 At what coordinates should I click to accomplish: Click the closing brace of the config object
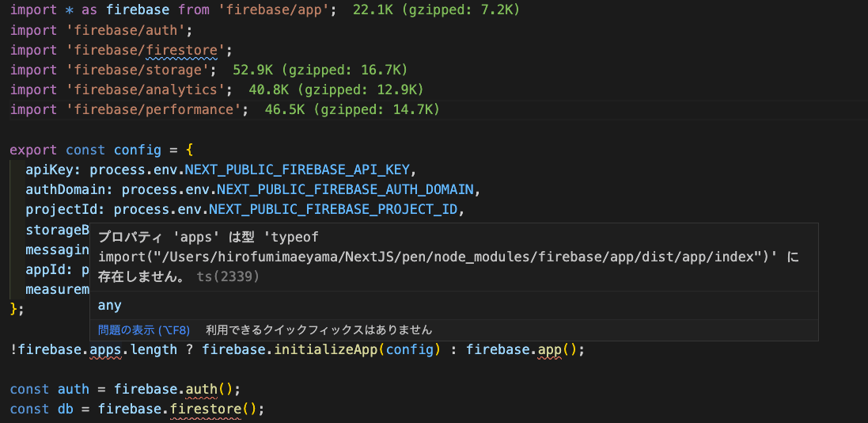tap(13, 310)
